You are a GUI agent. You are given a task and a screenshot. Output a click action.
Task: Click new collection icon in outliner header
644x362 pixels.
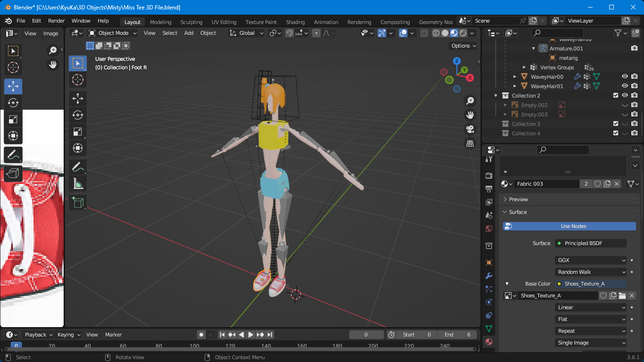tap(635, 33)
